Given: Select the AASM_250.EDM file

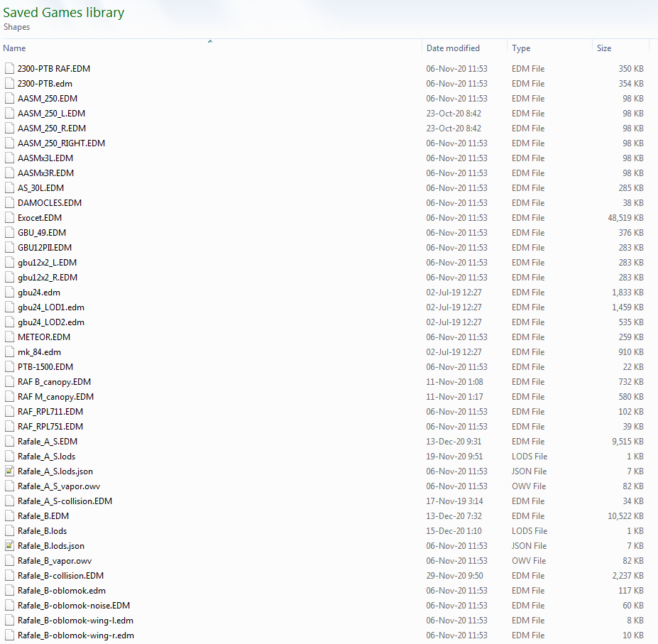Looking at the screenshot, I should (x=48, y=98).
